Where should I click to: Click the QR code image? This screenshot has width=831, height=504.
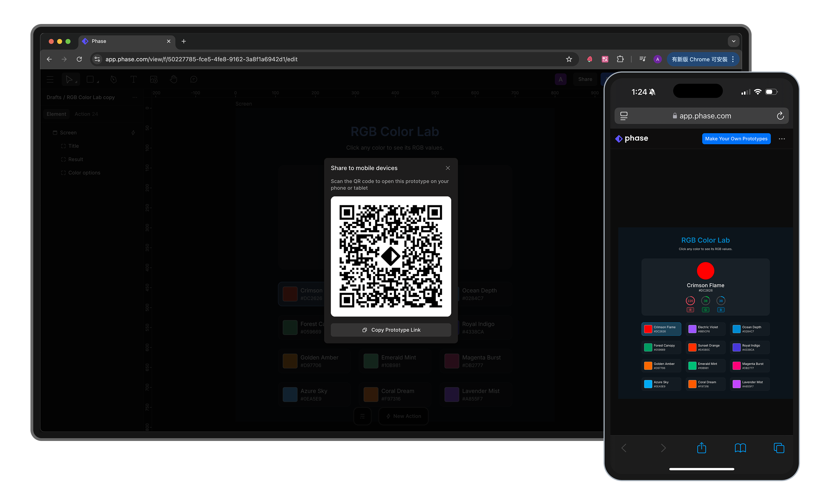(x=391, y=257)
